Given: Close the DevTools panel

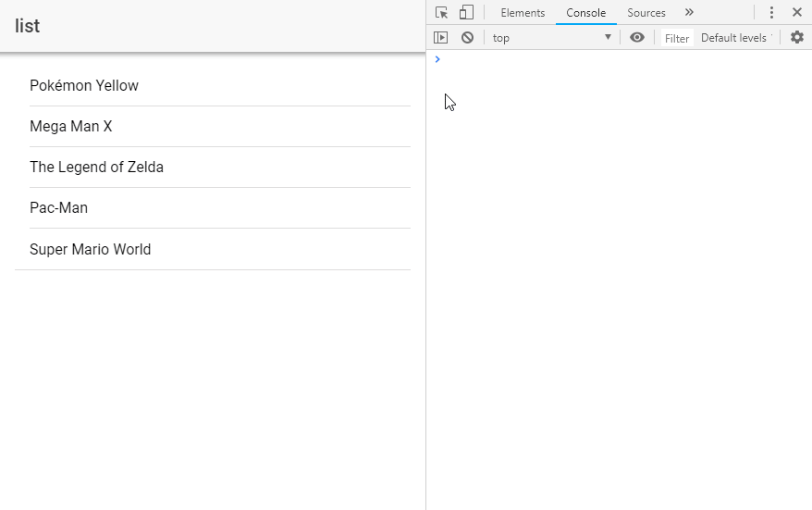Looking at the screenshot, I should pyautogui.click(x=797, y=12).
